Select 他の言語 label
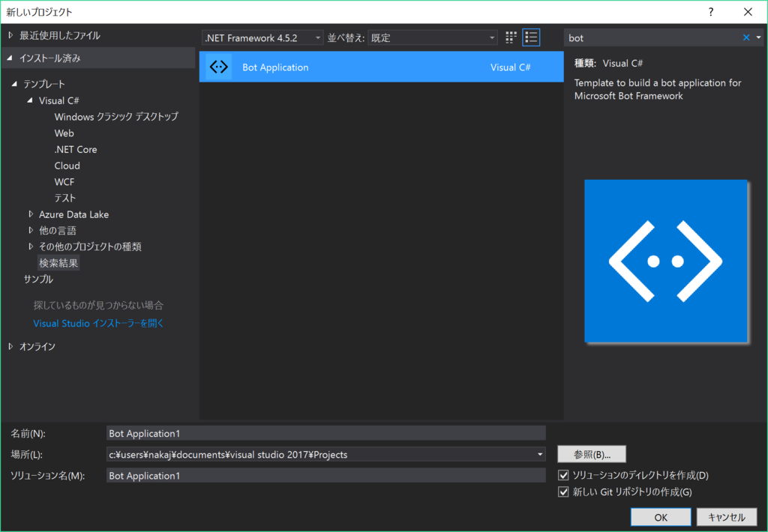Image resolution: width=768 pixels, height=532 pixels. tap(58, 231)
